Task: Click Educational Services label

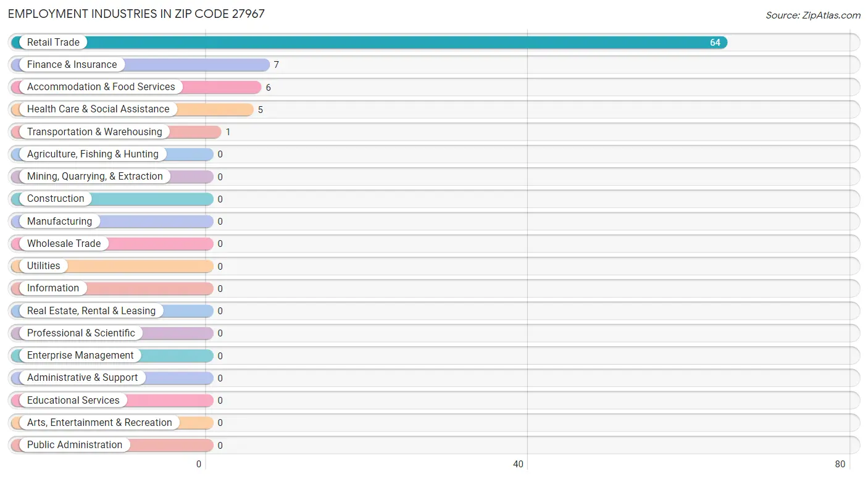Action: 73,400
